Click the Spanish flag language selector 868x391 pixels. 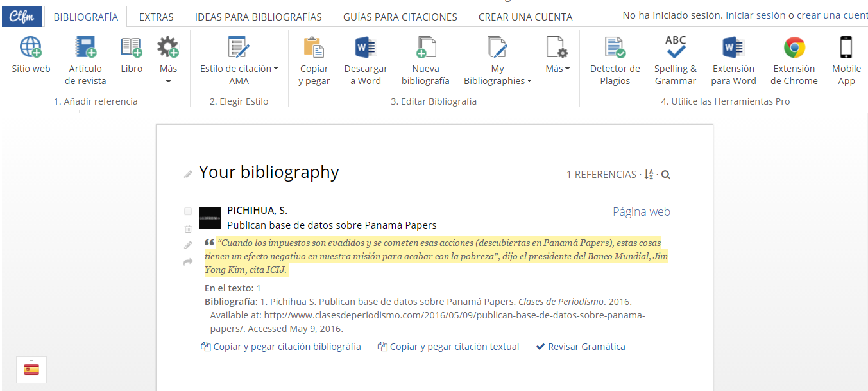click(31, 369)
